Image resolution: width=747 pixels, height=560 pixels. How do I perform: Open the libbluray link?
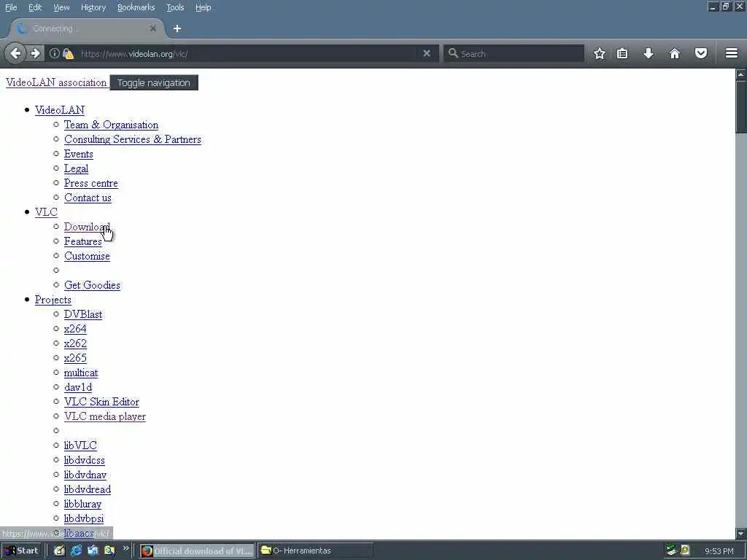coord(83,504)
